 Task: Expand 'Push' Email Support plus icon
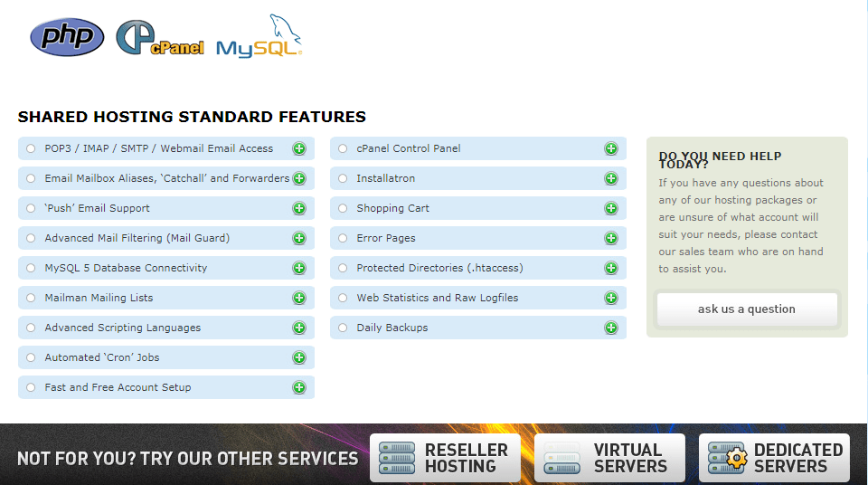(299, 208)
